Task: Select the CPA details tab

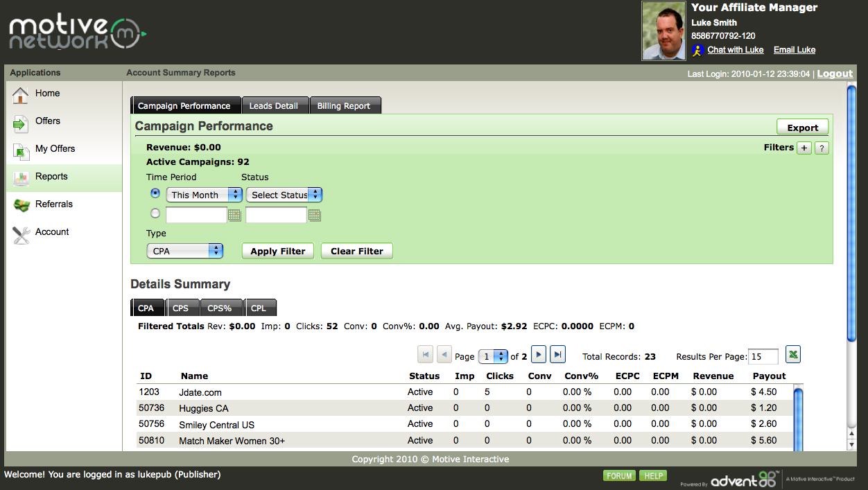Action: click(147, 308)
